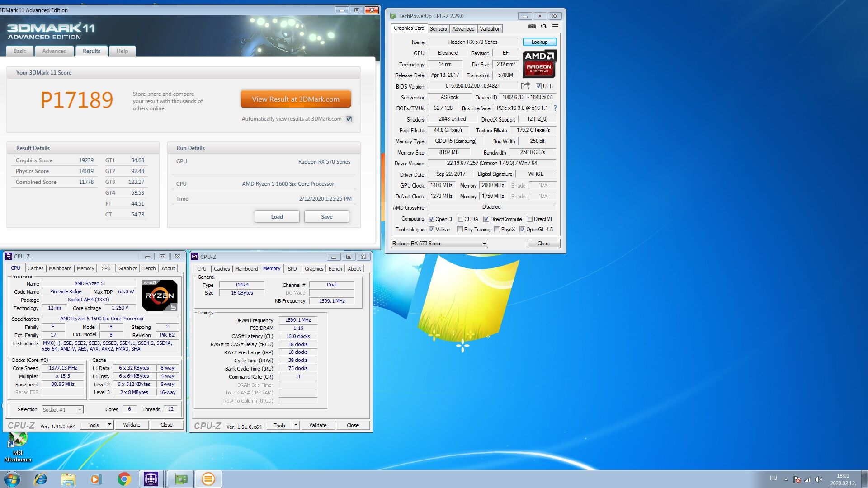
Task: Click the CPU-Z taskbar icon
Action: [151, 479]
